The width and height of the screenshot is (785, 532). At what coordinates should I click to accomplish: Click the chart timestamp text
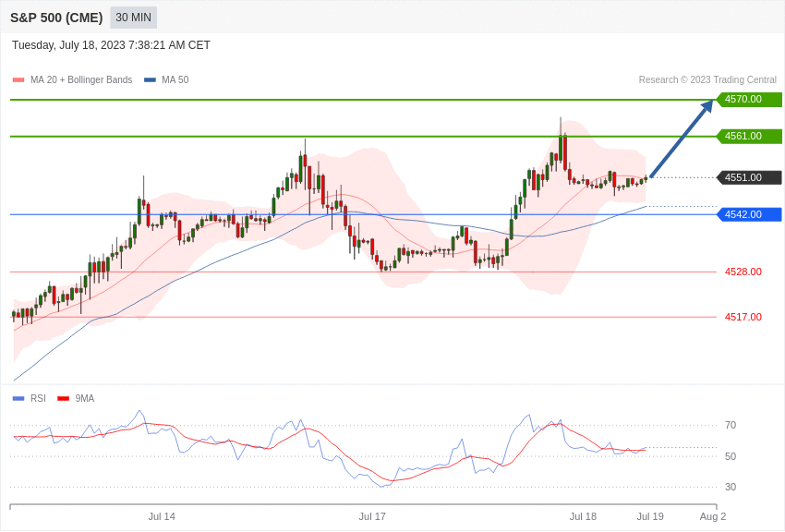(x=111, y=45)
